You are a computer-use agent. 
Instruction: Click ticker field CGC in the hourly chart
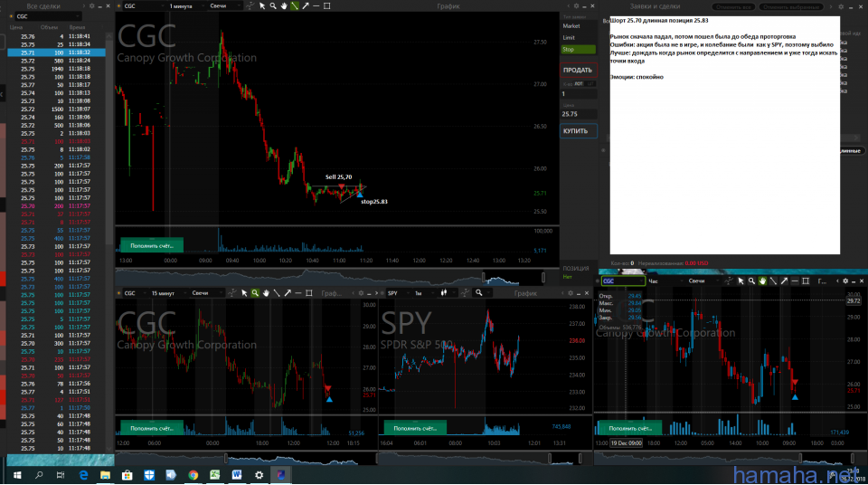(622, 281)
